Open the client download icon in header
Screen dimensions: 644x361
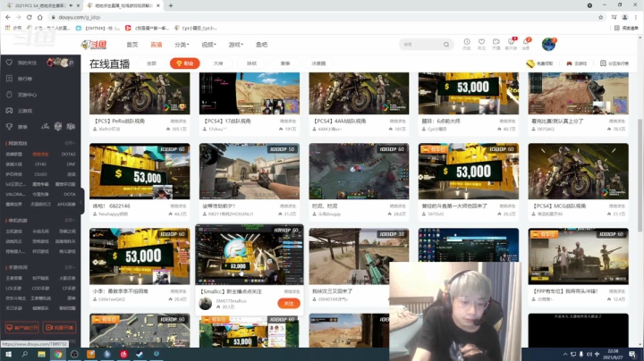(511, 44)
